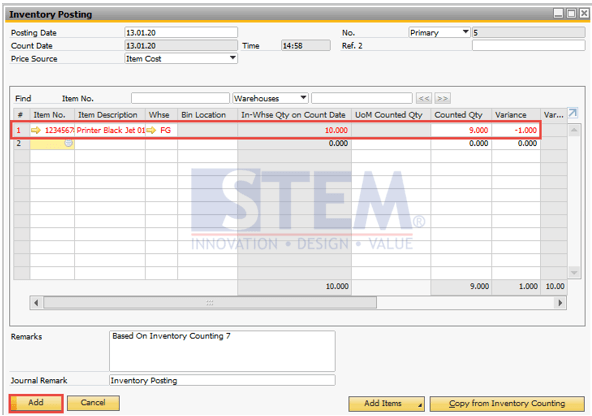Screen dimensions: 592x416
Task: Open the Price Source dropdown
Action: click(x=233, y=58)
